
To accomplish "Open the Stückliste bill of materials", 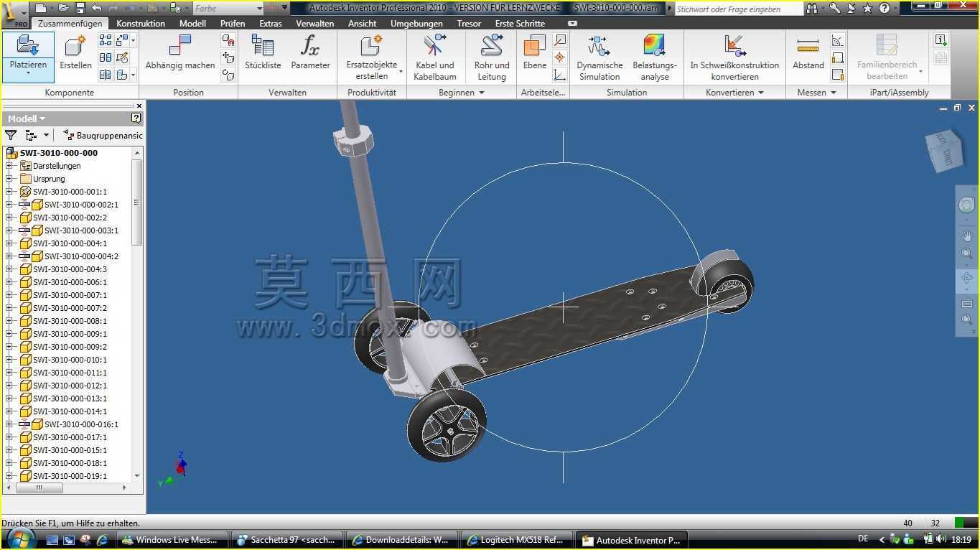I will pos(263,53).
